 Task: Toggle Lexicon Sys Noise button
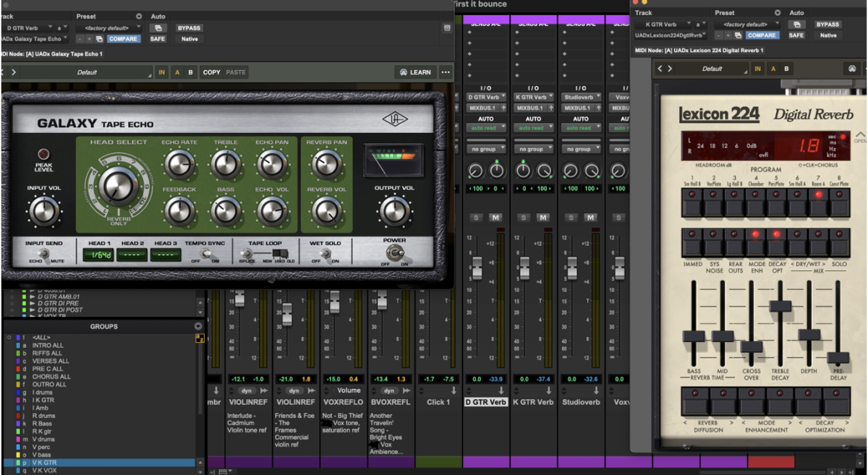pos(713,242)
